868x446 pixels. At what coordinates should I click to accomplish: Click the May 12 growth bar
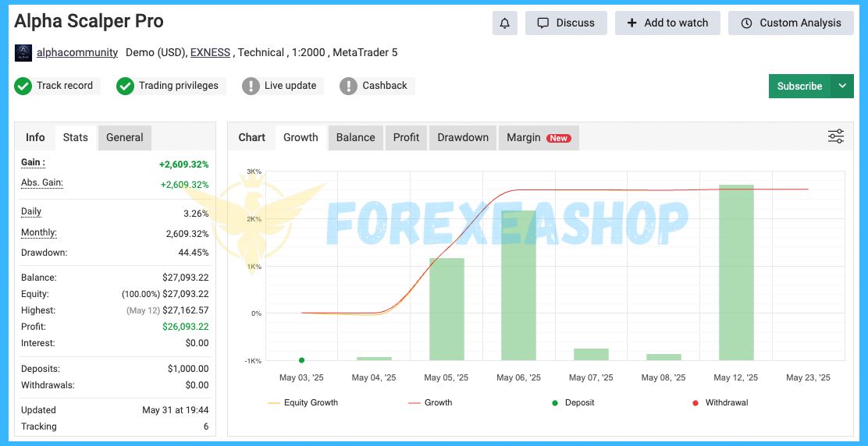click(736, 272)
